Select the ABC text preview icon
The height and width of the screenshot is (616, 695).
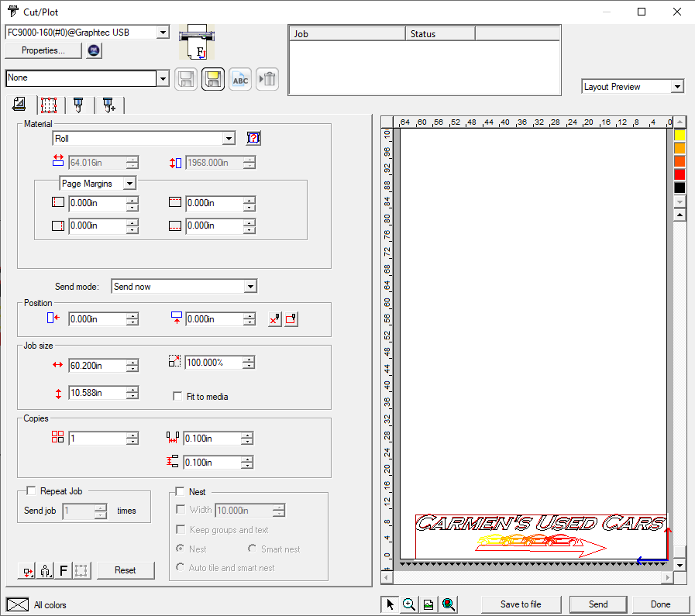click(239, 78)
